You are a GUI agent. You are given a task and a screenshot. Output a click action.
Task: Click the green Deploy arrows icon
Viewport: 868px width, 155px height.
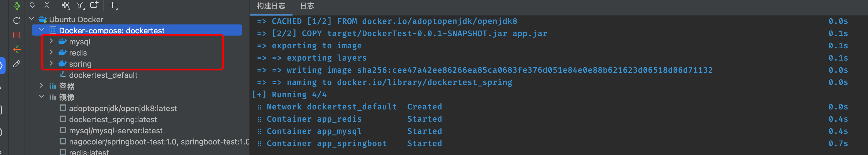[x=16, y=6]
